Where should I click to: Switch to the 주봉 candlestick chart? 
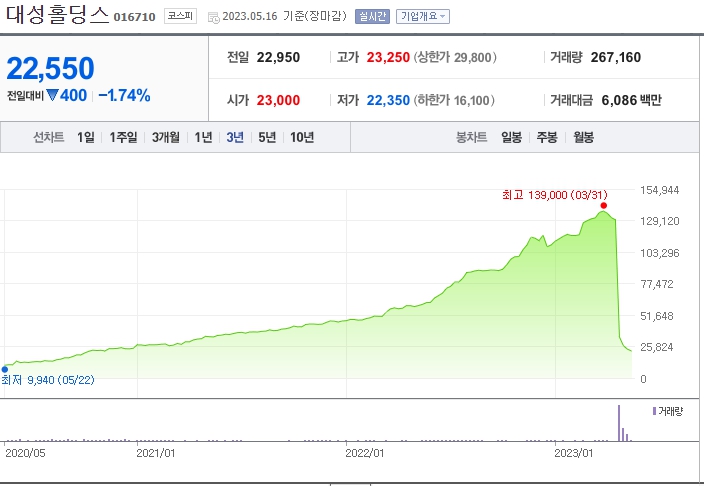tap(547, 137)
